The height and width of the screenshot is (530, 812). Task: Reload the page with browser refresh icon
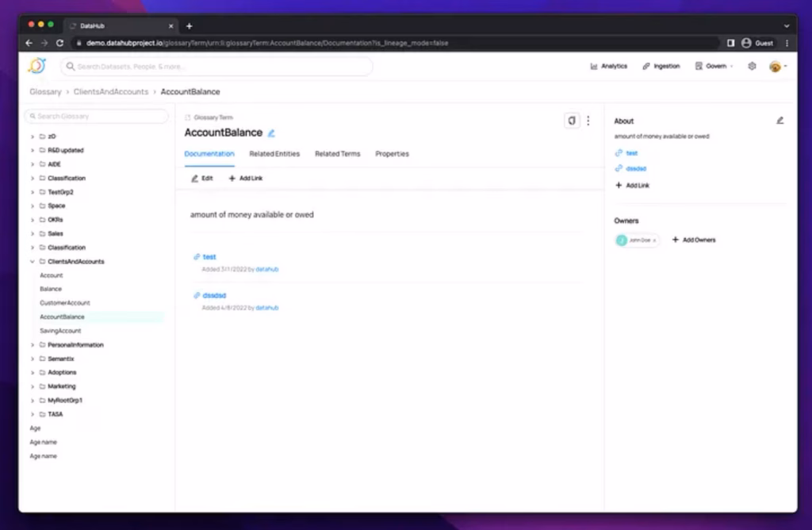(x=60, y=43)
